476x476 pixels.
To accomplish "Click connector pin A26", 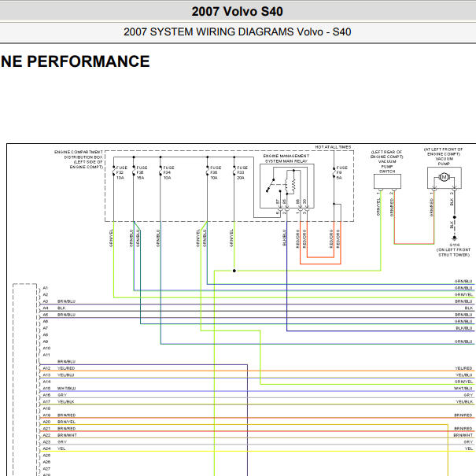I will pos(46,462).
